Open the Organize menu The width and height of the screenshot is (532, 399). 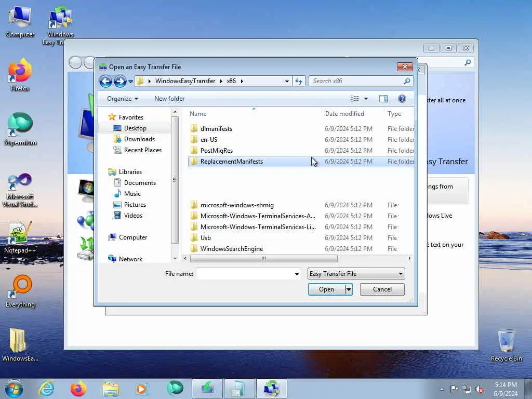(123, 99)
